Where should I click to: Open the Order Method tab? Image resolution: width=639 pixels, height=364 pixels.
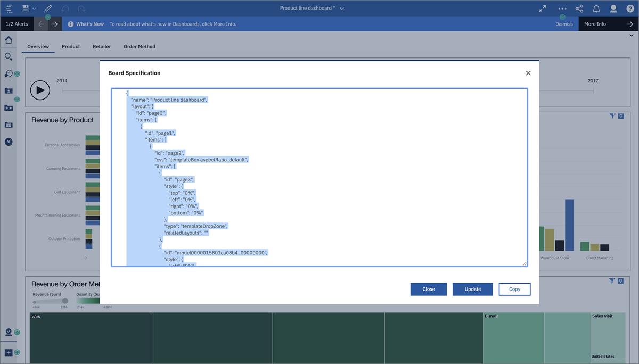[140, 46]
